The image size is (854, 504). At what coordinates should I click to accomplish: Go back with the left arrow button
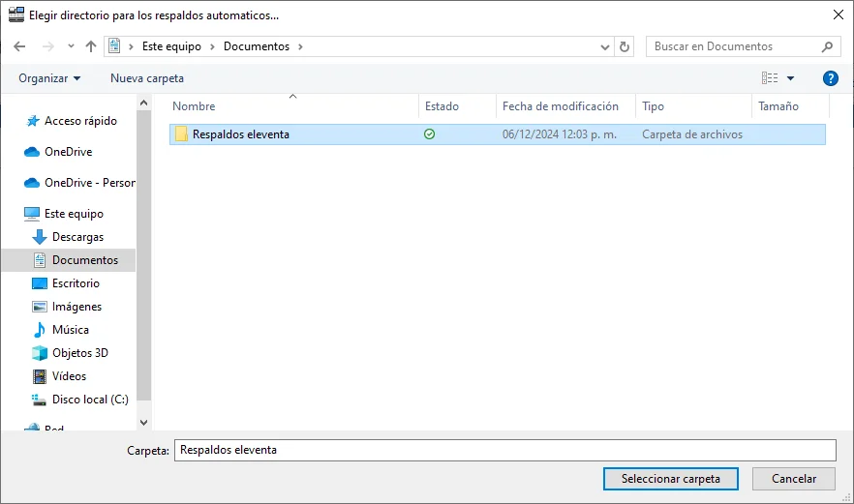19,46
